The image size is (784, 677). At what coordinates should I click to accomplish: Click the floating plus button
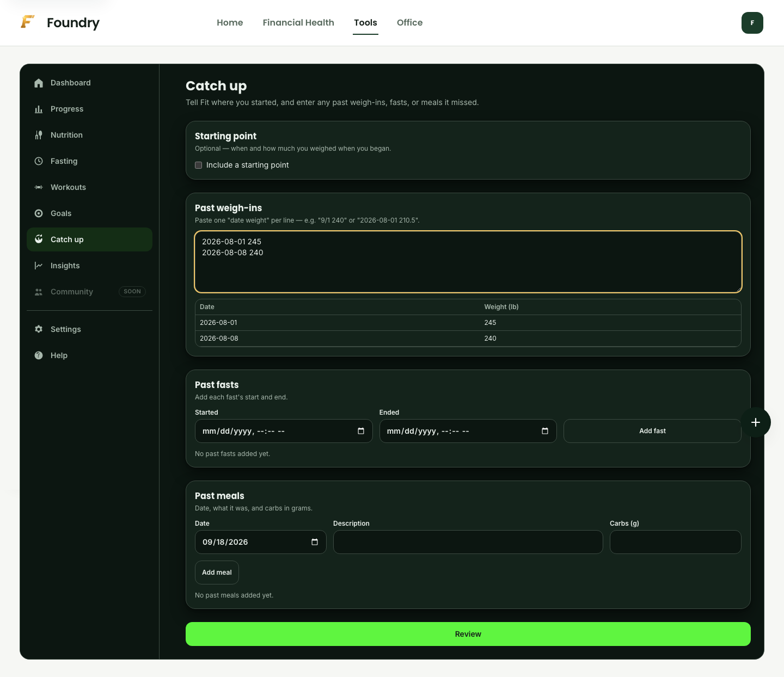756,422
